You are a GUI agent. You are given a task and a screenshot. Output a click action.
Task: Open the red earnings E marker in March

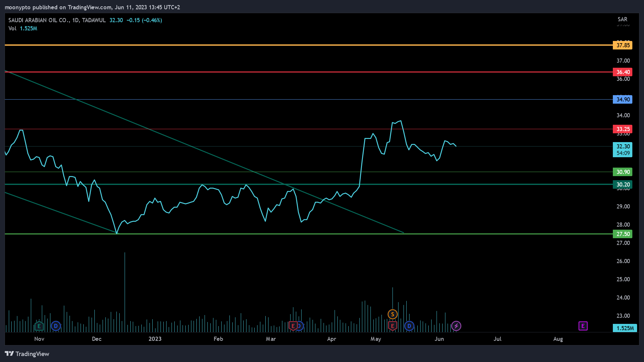pyautogui.click(x=293, y=326)
